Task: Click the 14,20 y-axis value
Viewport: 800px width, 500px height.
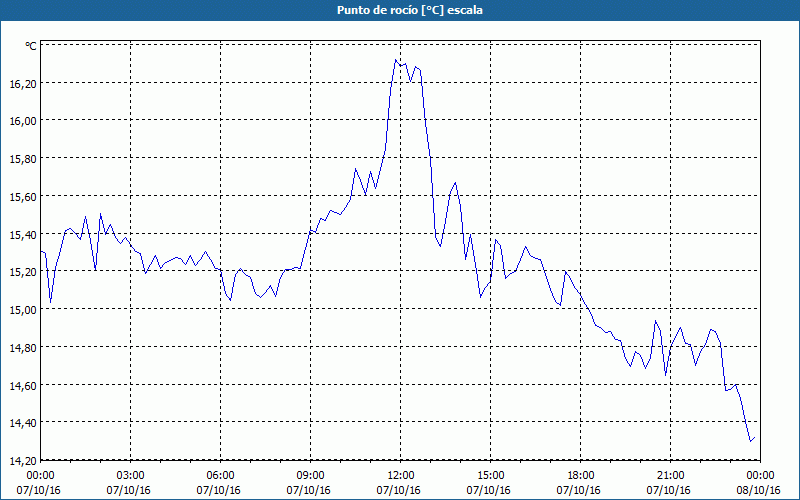Action: click(x=23, y=461)
